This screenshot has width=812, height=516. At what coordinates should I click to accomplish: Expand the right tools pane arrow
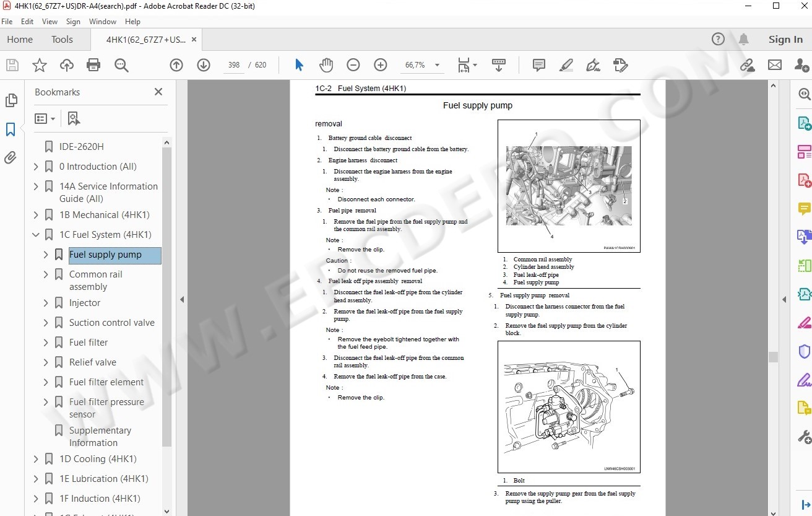tap(784, 299)
